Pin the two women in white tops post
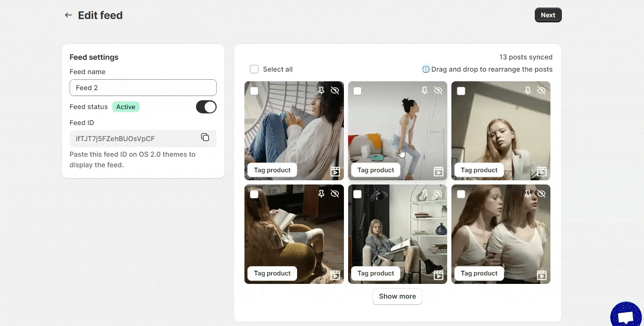This screenshot has height=326, width=644. point(528,194)
